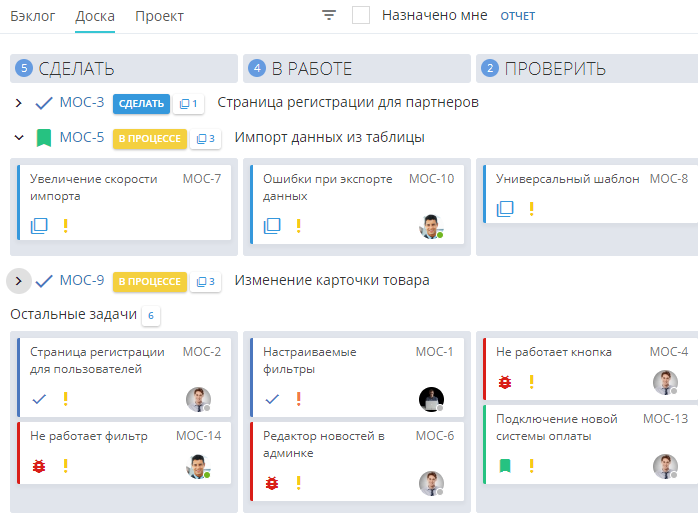Click the assignee avatar on MOC-14 card
698x513 pixels.
click(x=199, y=467)
